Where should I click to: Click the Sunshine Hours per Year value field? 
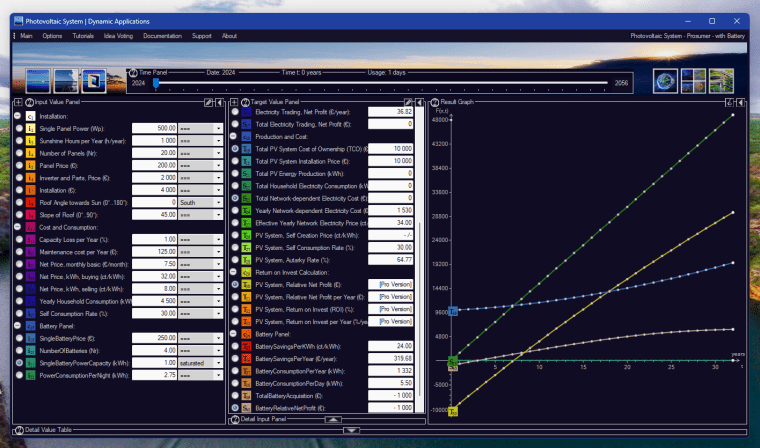(155, 141)
